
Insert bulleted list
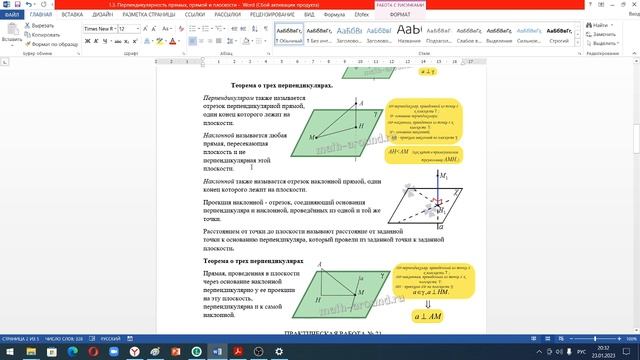pyautogui.click(x=193, y=29)
